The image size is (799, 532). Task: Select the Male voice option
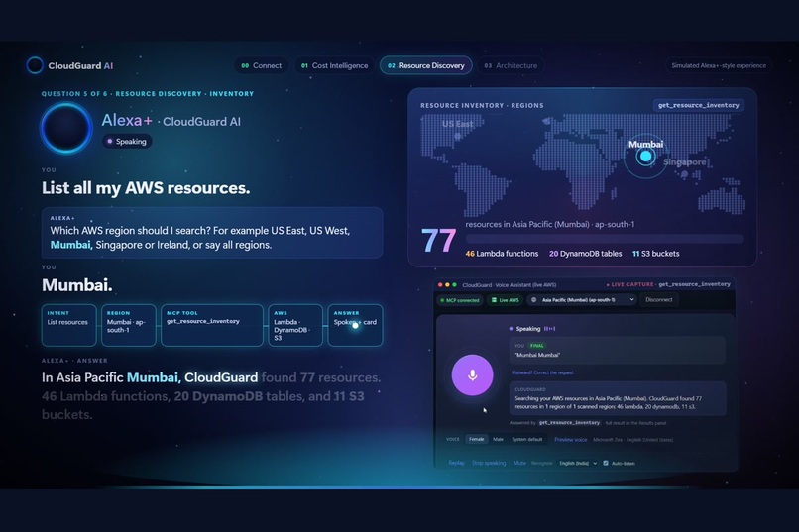click(x=498, y=439)
